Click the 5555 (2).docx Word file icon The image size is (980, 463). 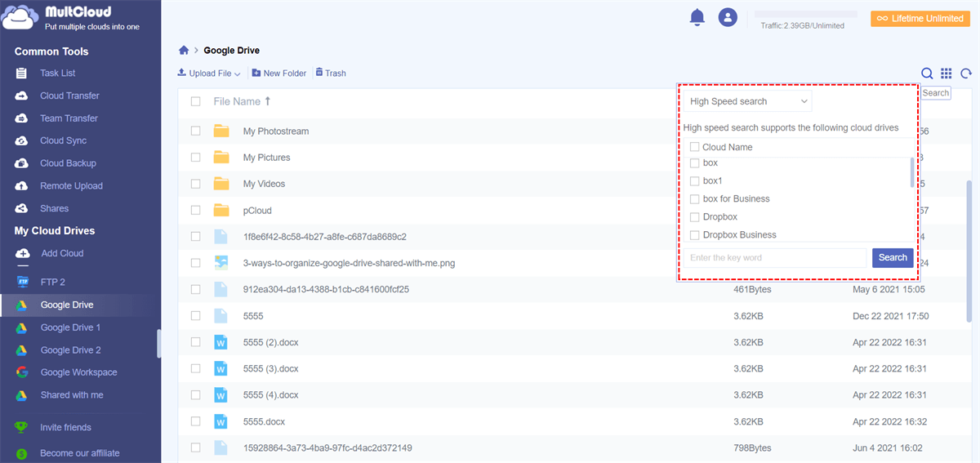[x=220, y=342]
